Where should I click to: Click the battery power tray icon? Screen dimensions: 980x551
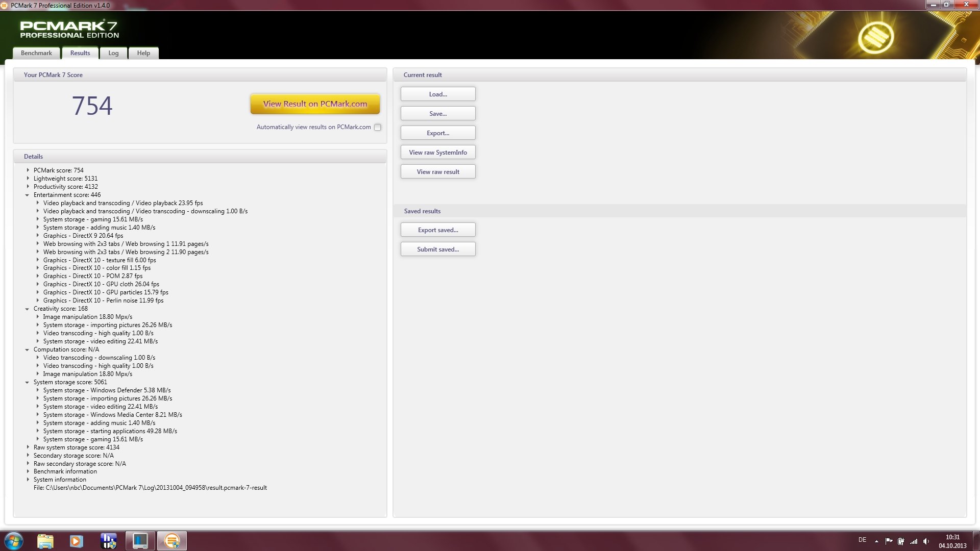pyautogui.click(x=901, y=541)
